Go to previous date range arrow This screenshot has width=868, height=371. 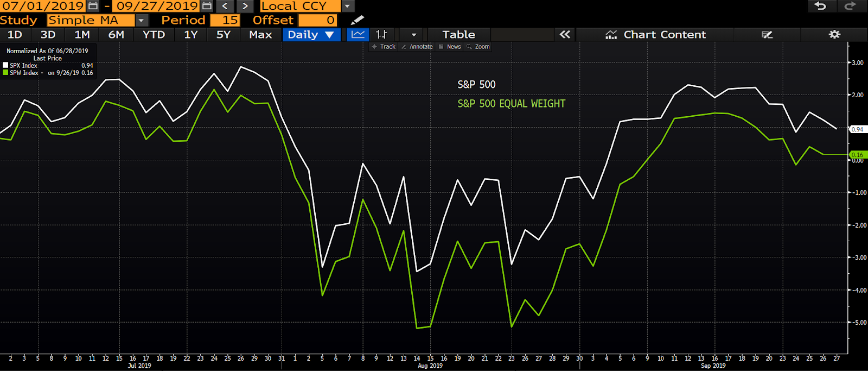(225, 6)
